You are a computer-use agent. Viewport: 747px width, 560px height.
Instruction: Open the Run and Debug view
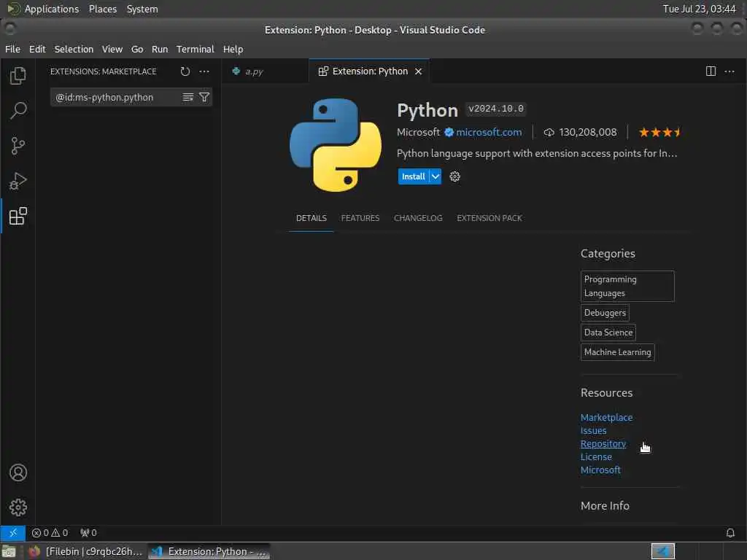(18, 181)
